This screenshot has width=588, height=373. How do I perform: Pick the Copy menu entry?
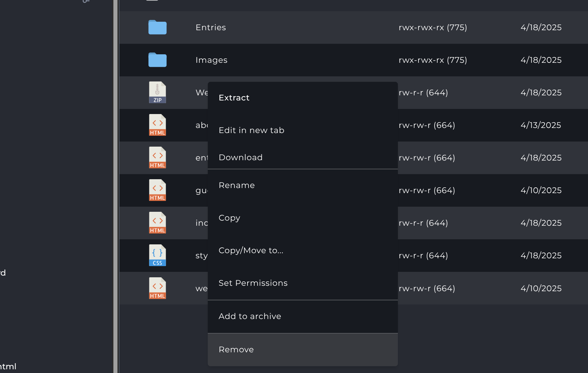[x=229, y=218]
